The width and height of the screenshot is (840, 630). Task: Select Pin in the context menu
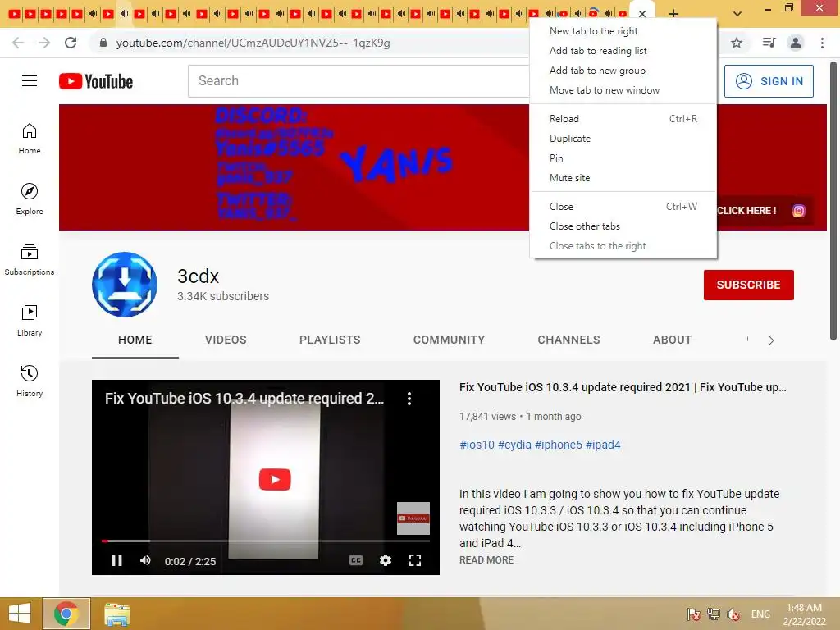coord(623,158)
